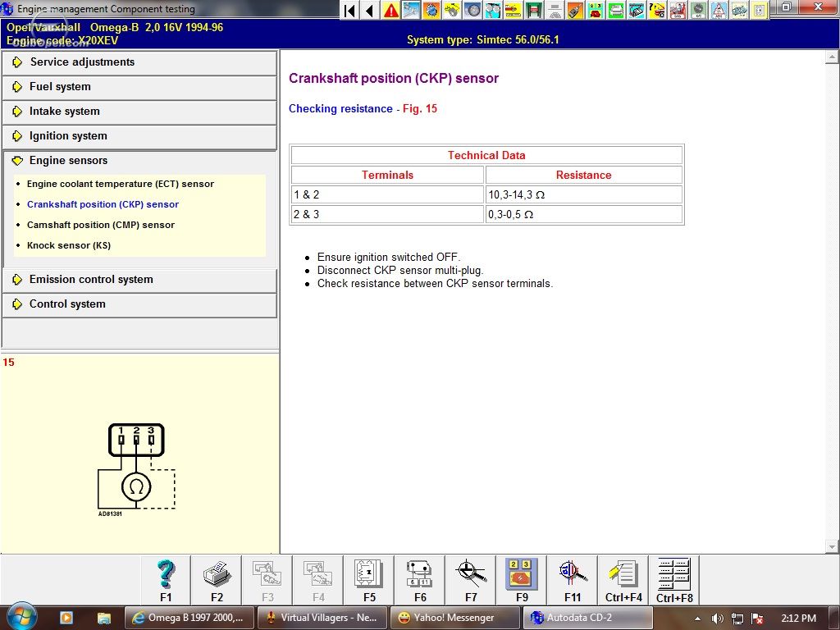The image size is (840, 630).
Task: Select Engine coolant temperature (ECT) sensor
Action: [x=121, y=184]
